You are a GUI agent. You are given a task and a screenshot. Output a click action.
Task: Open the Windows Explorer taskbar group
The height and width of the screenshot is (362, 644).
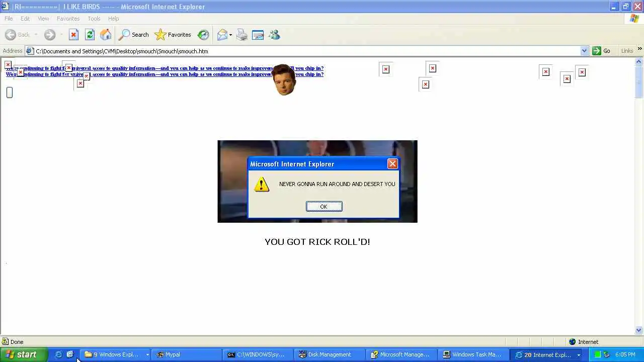pos(115,354)
